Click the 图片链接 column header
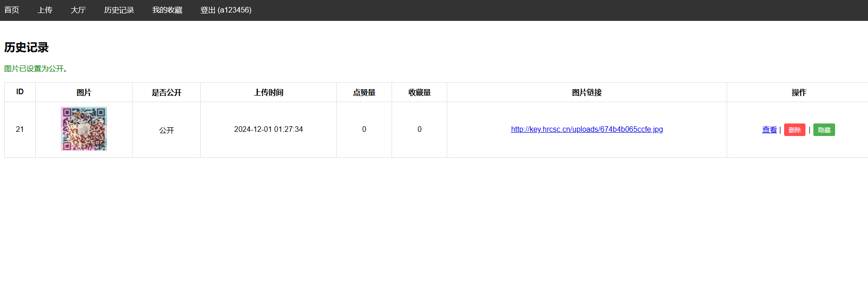The width and height of the screenshot is (868, 285). point(587,92)
